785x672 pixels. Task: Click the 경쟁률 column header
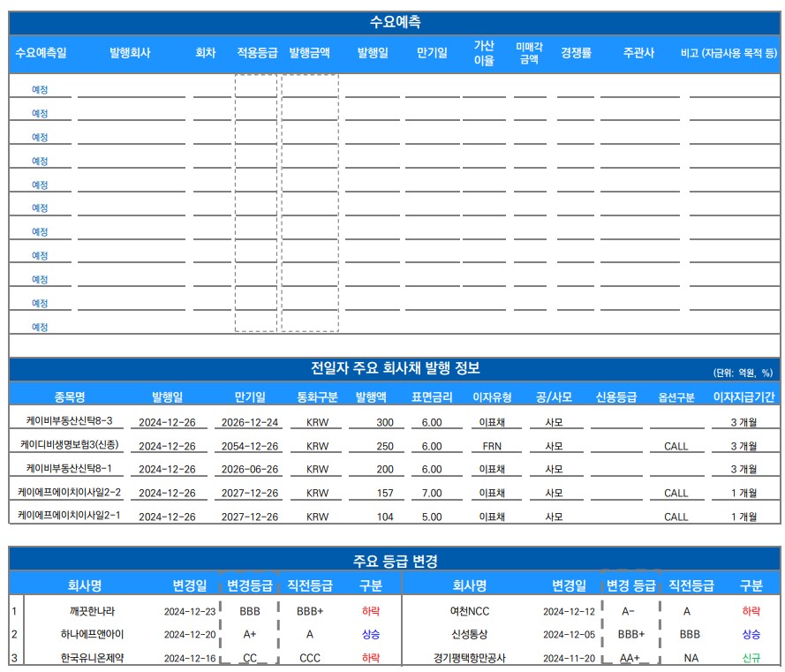(576, 53)
